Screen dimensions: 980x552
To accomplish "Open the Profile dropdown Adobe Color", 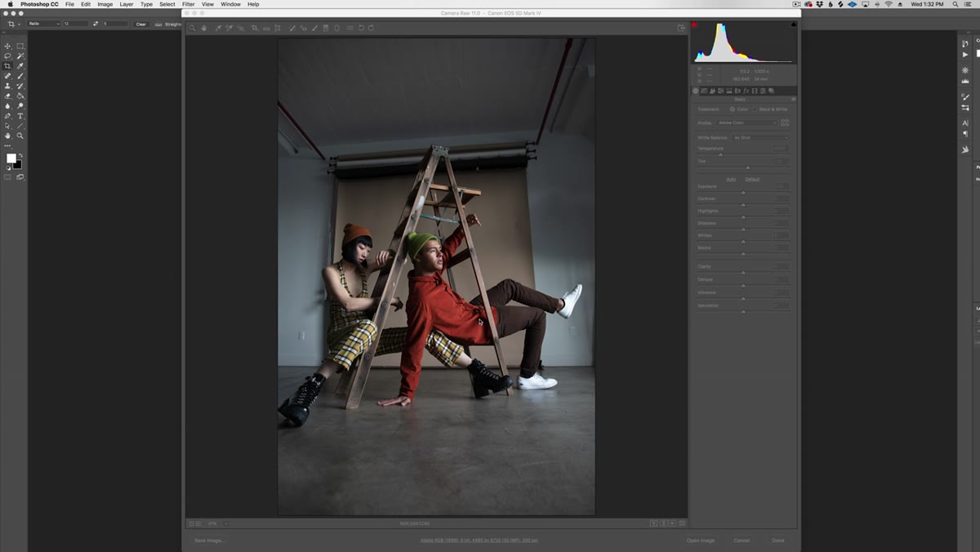I will (x=746, y=122).
